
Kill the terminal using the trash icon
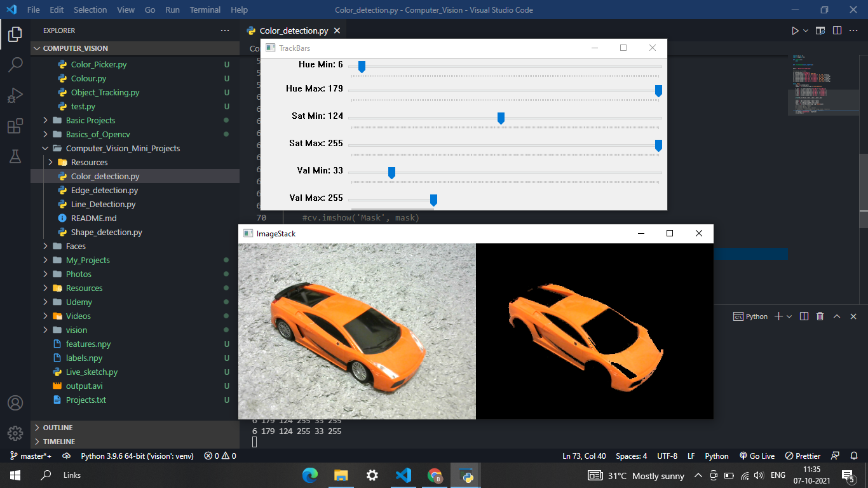820,316
